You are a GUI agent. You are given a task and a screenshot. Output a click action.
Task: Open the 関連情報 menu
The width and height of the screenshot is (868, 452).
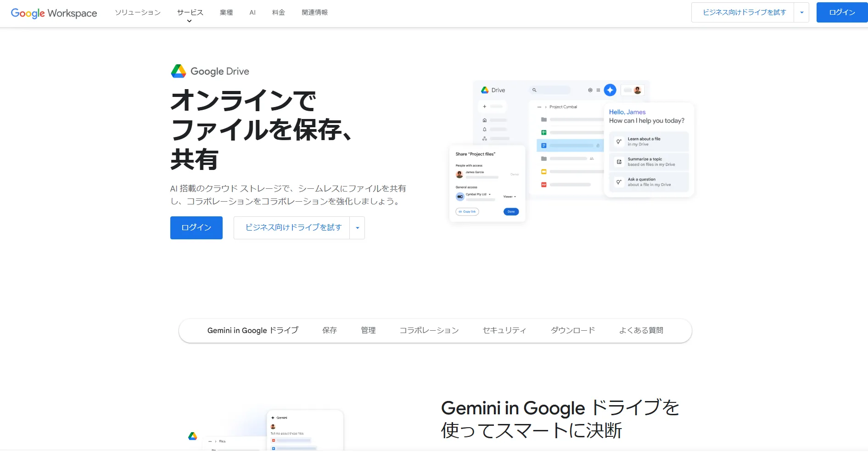315,12
